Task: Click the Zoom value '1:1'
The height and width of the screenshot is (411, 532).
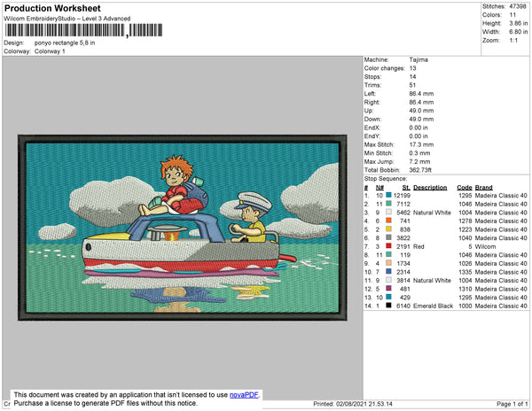Action: coord(513,41)
